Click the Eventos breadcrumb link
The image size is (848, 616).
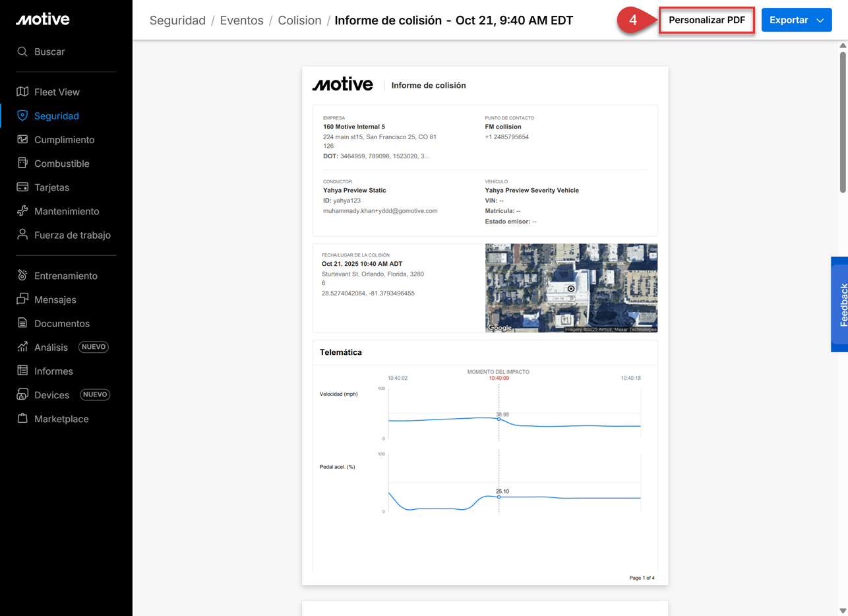(241, 20)
